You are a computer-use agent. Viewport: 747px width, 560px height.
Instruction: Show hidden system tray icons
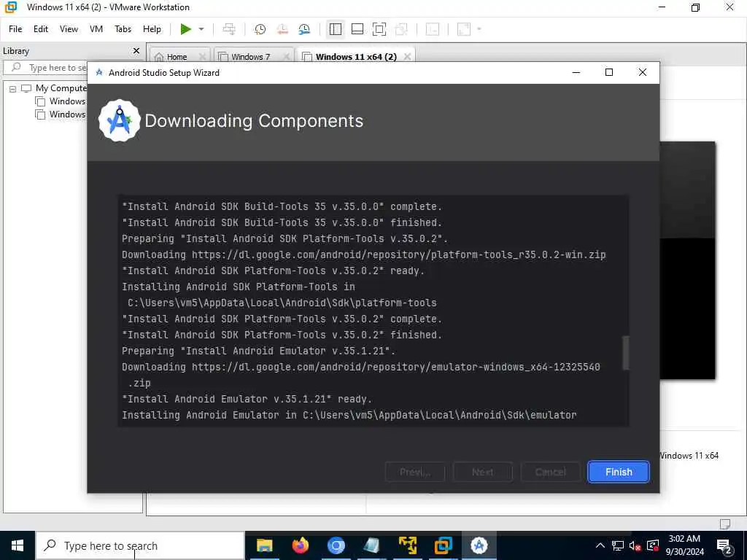600,545
